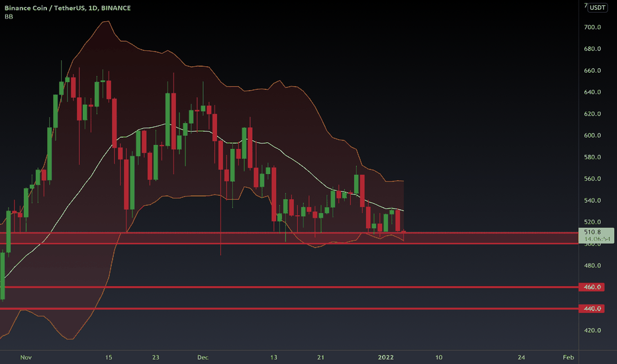
Task: Click the Dec date label
Action: pyautogui.click(x=203, y=357)
